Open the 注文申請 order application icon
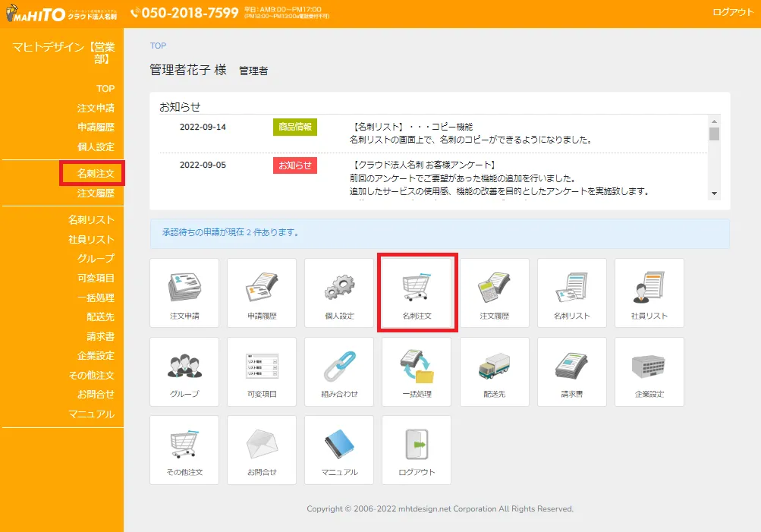Image resolution: width=761 pixels, height=532 pixels. pyautogui.click(x=184, y=293)
